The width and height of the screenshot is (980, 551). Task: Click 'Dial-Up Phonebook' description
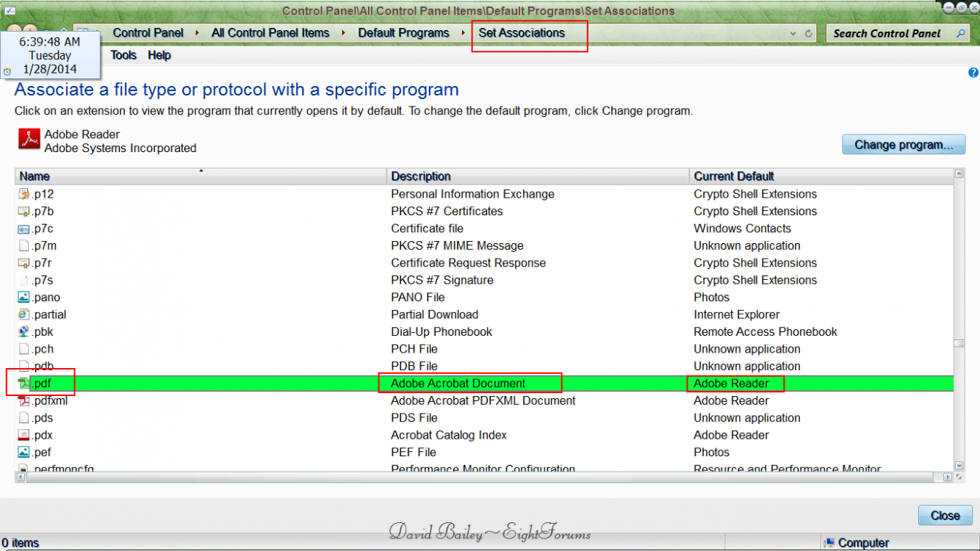click(x=442, y=332)
